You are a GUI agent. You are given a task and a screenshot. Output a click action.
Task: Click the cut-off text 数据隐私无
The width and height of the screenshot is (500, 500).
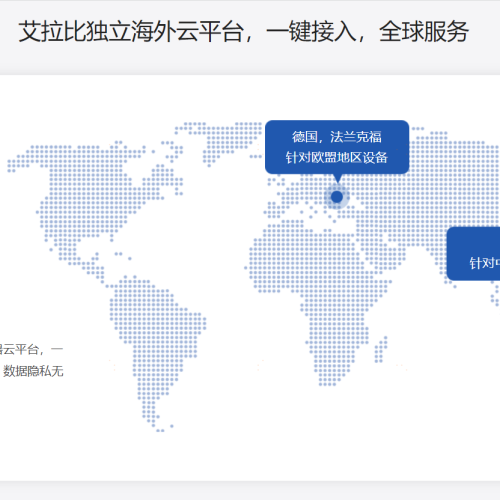[33, 371]
